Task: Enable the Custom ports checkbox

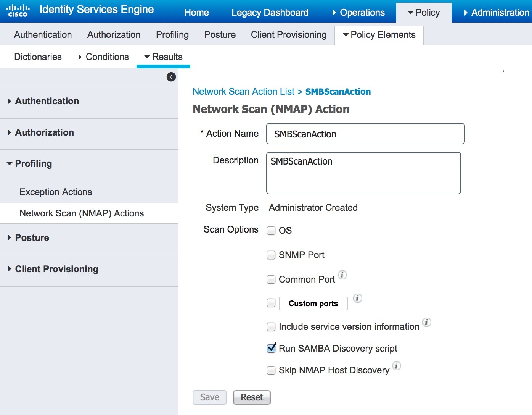Action: pos(271,303)
